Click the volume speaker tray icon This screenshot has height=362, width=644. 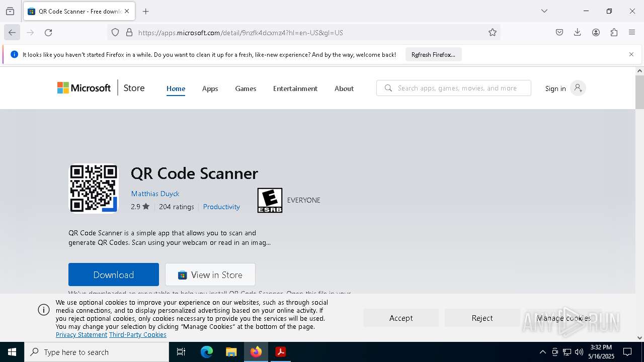pyautogui.click(x=579, y=352)
